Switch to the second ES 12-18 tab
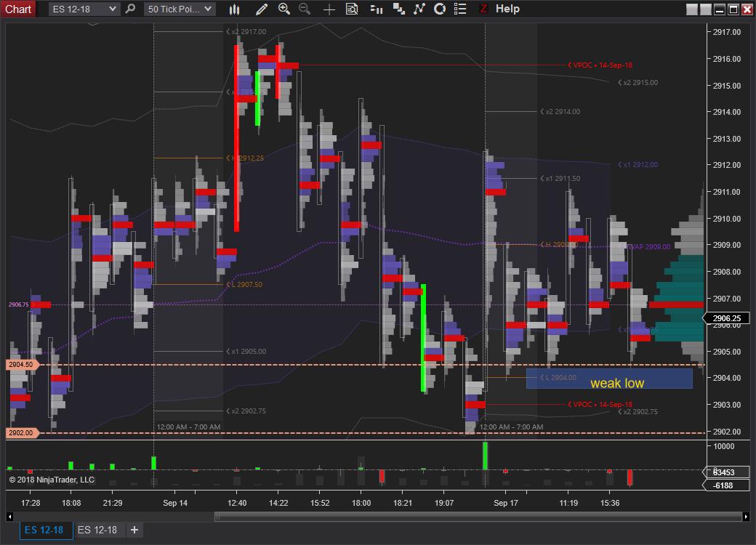 pos(97,530)
